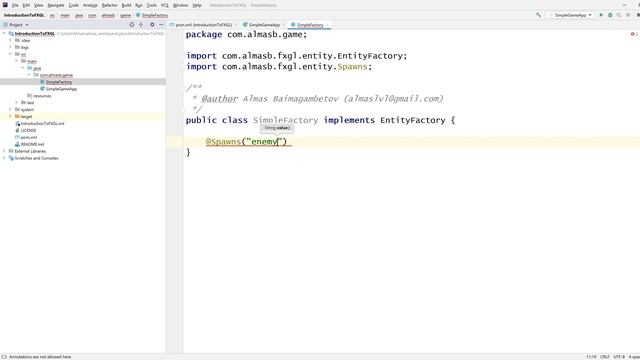This screenshot has height=360, width=640.
Task: Open the Refactor menu
Action: (109, 5)
